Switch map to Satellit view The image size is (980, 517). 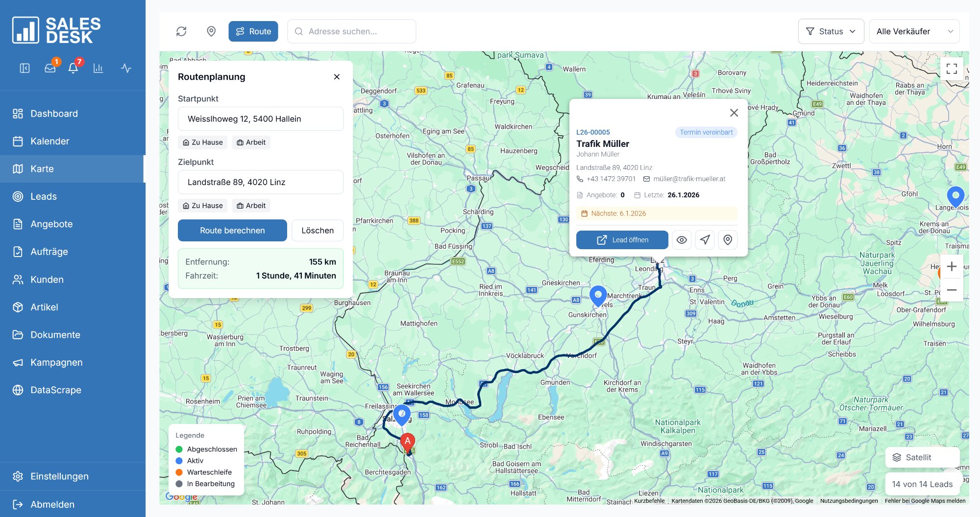(x=922, y=457)
